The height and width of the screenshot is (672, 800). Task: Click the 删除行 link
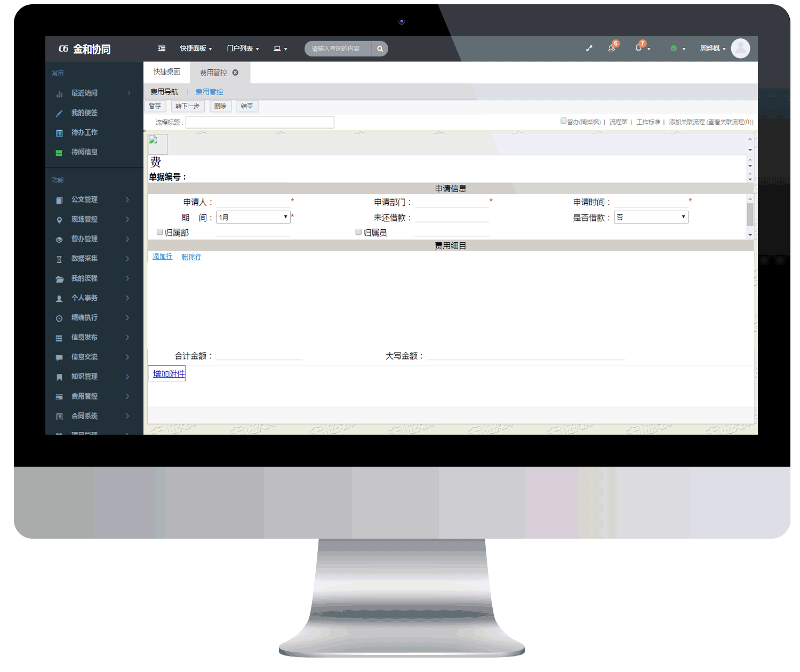pyautogui.click(x=191, y=257)
